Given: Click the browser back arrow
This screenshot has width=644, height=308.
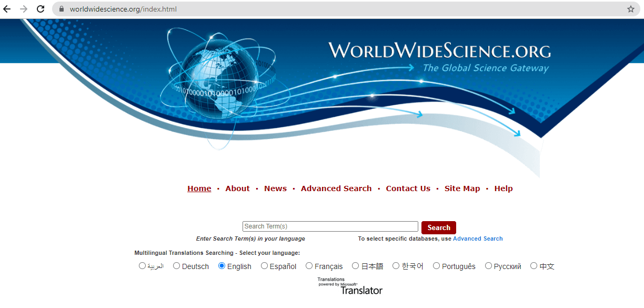Looking at the screenshot, I should point(7,9).
